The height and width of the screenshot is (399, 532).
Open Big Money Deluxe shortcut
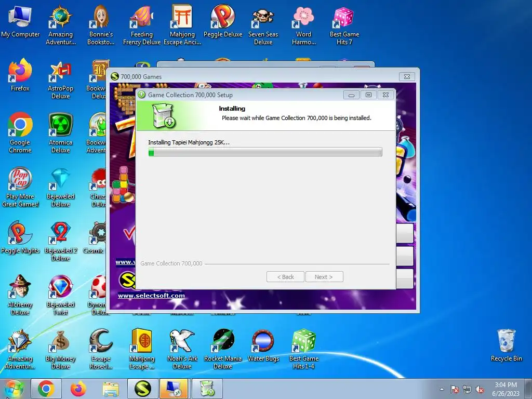[60, 350]
